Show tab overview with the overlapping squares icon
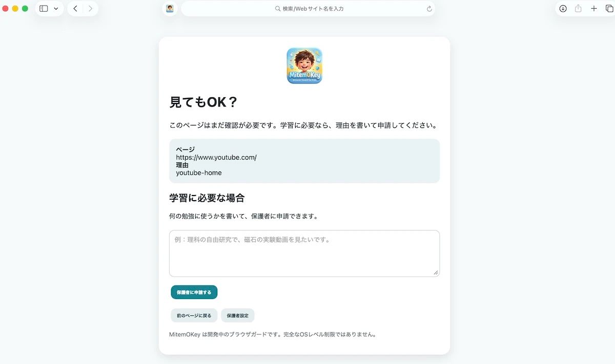Screen dimensions: 615x364 coord(609,9)
